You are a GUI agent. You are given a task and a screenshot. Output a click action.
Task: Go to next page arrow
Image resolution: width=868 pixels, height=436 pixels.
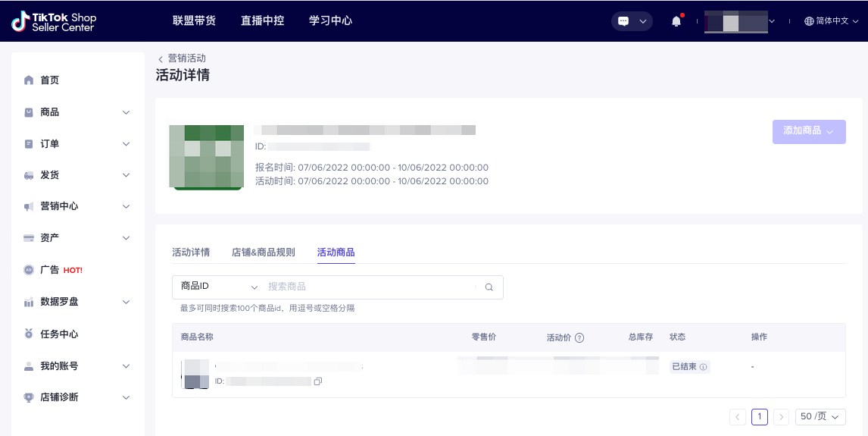click(x=781, y=416)
